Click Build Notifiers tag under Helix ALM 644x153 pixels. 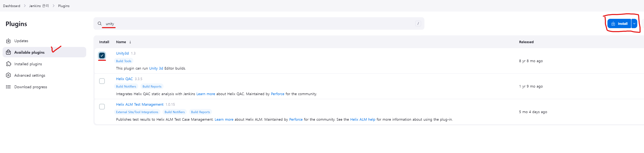tap(174, 112)
